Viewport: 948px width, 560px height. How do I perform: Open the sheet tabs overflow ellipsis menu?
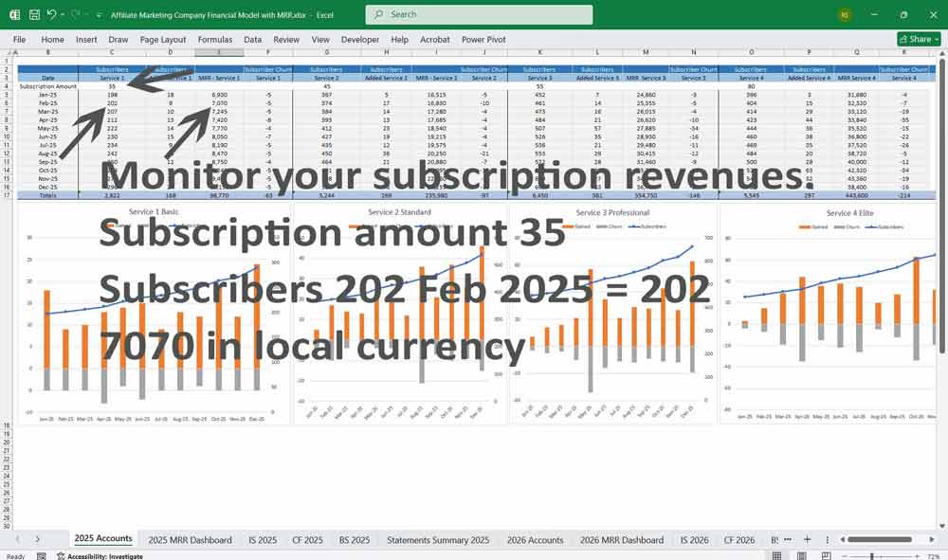click(789, 539)
